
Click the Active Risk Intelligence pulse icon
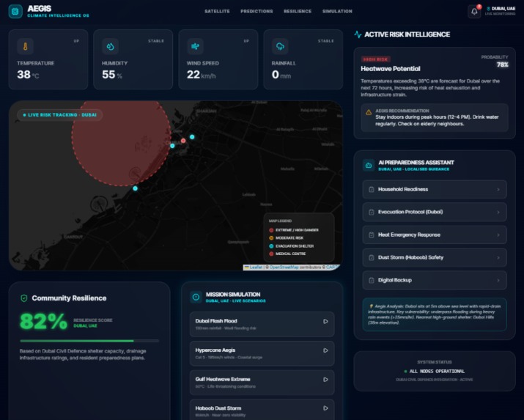pos(358,34)
